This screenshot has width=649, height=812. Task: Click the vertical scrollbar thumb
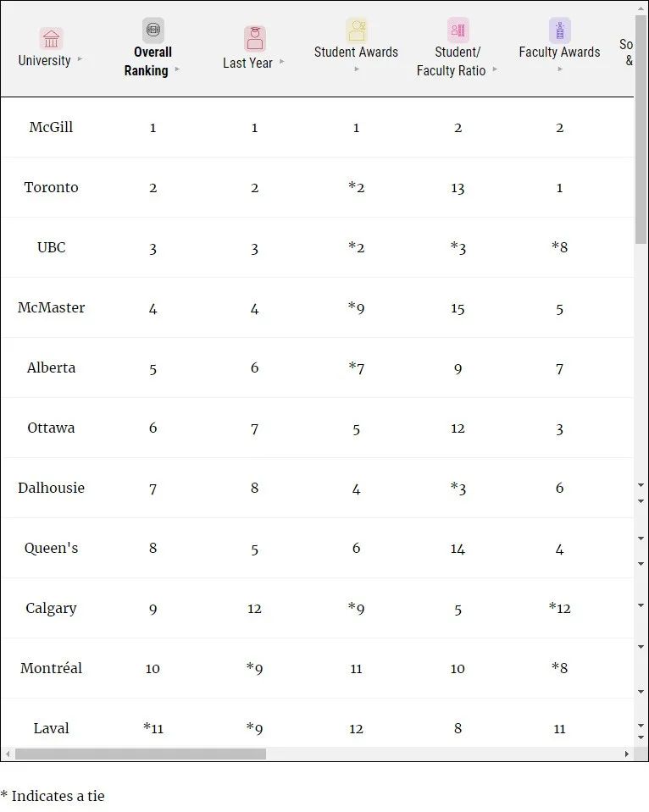click(641, 127)
